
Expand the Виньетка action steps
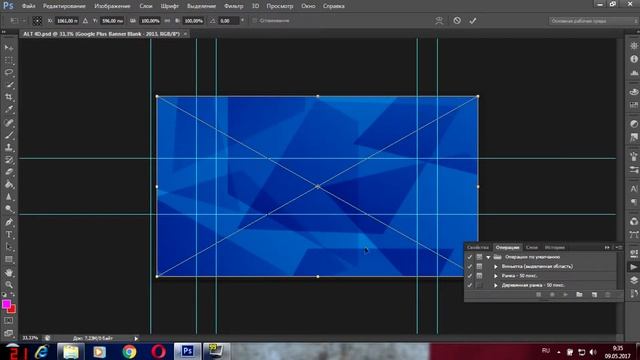pos(496,267)
